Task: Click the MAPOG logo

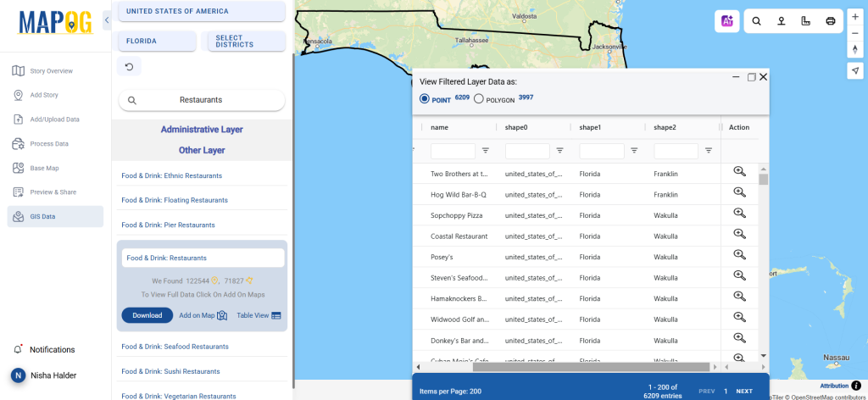Action: pos(55,22)
